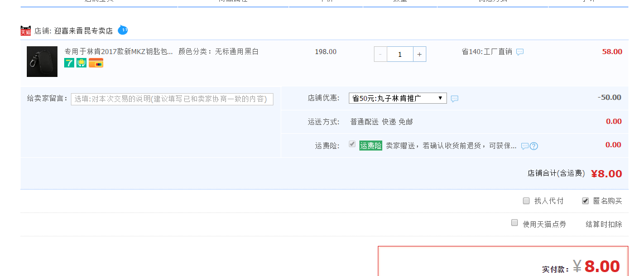This screenshot has height=276, width=644.
Task: Click the green shield guarantee badge
Action: pos(81,63)
